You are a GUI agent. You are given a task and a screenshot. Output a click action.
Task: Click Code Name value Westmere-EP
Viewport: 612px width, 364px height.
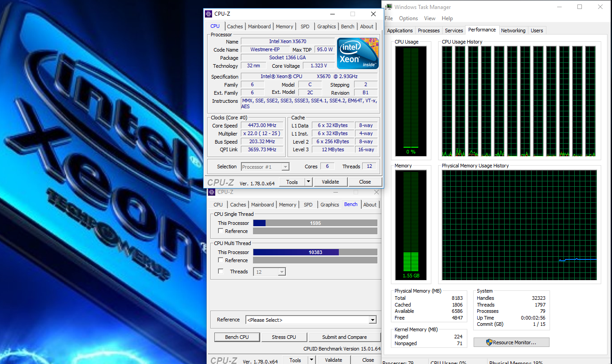point(265,49)
